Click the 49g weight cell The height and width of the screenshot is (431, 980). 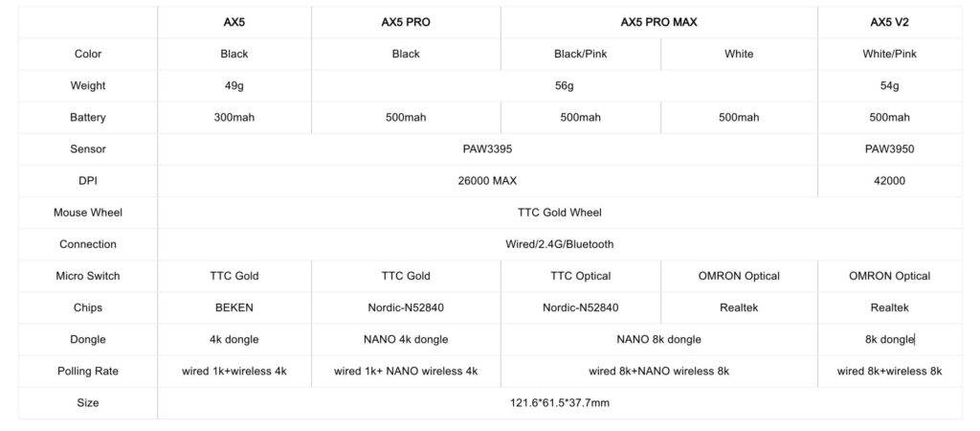[x=234, y=85]
